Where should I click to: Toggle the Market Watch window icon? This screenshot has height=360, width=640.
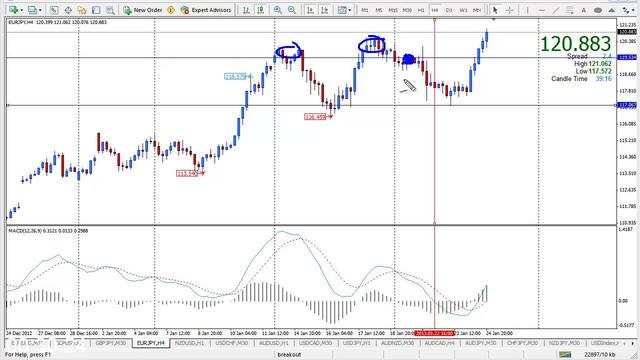54,10
